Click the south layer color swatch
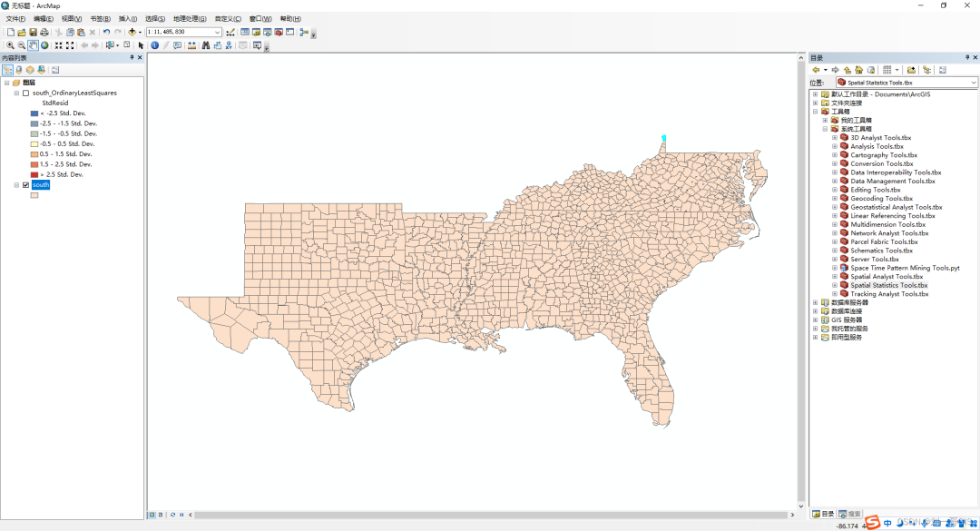 coord(34,195)
